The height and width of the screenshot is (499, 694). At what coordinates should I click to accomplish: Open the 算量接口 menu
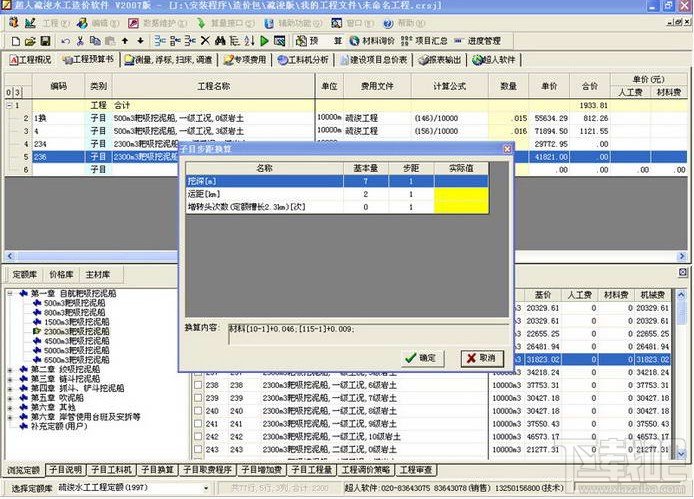[226, 23]
